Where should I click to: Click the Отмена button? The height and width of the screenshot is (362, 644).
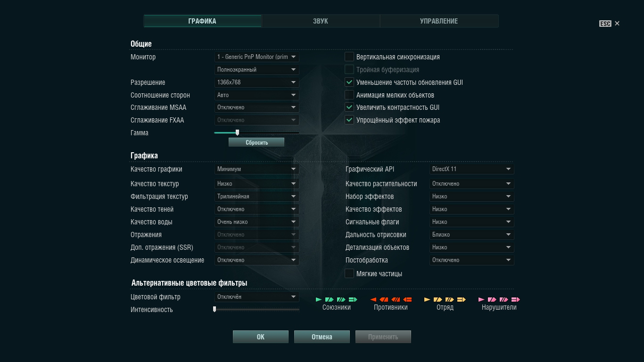click(x=322, y=337)
